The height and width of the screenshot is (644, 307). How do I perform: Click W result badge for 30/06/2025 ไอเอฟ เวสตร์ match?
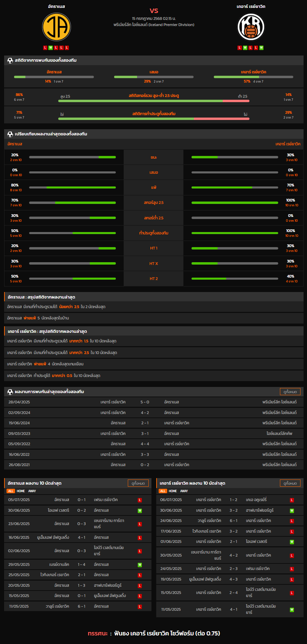[140, 511]
